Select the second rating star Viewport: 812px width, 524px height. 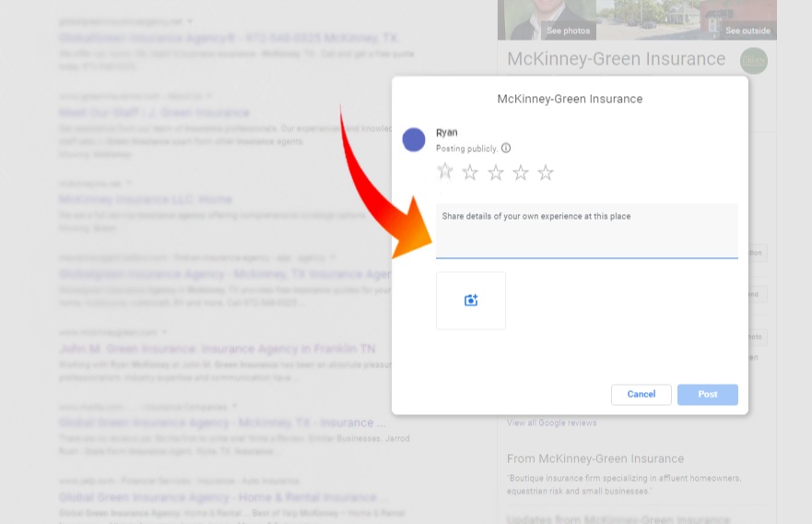click(x=470, y=173)
